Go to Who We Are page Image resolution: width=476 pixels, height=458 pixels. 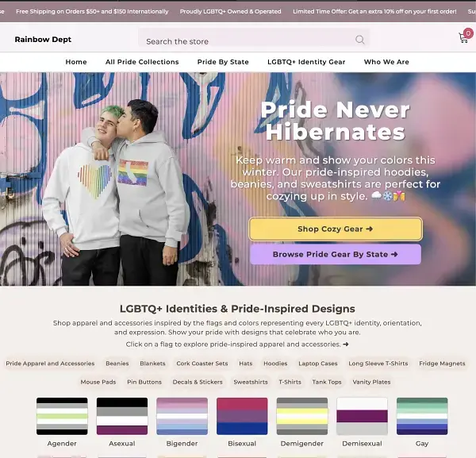[x=386, y=62]
